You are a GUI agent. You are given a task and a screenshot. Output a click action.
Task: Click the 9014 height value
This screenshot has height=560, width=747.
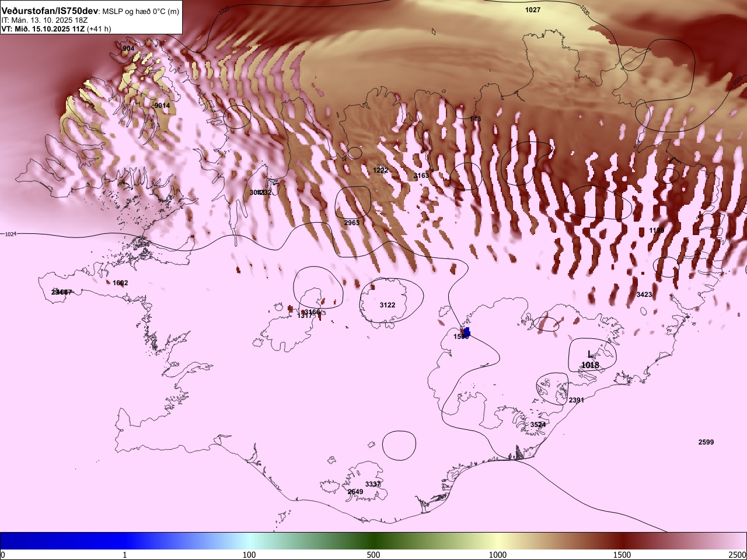pos(162,106)
